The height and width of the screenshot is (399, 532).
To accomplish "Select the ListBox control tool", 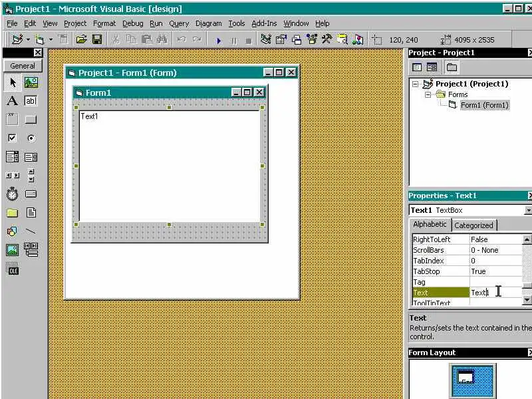I will [x=31, y=157].
